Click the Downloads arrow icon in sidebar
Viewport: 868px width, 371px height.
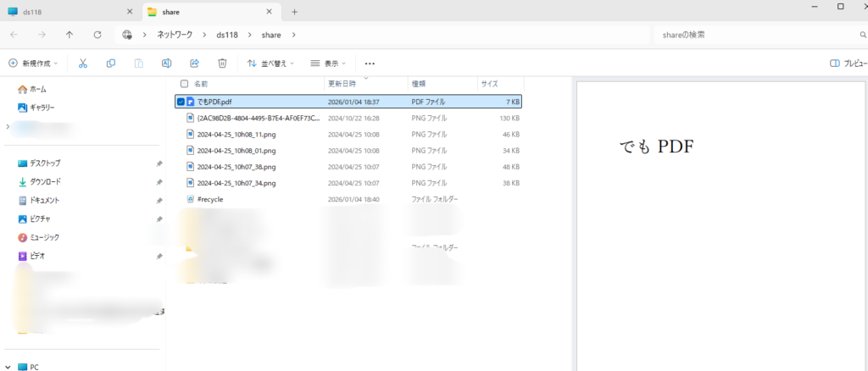pyautogui.click(x=23, y=181)
